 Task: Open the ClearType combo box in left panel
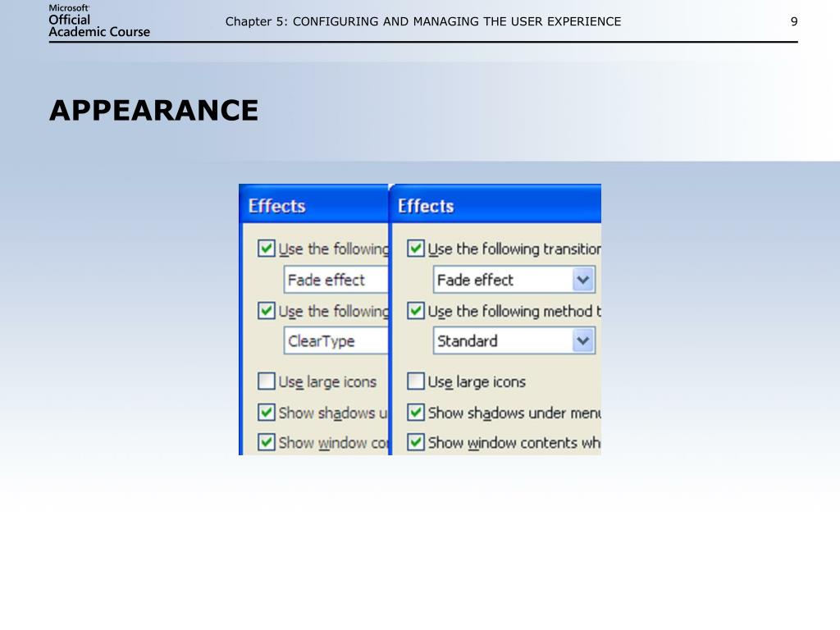[336, 340]
